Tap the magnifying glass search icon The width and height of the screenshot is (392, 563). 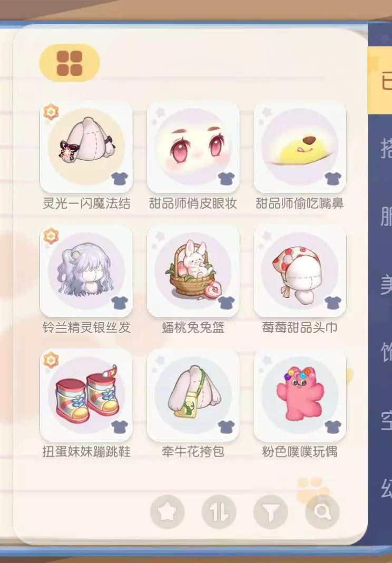(x=322, y=512)
